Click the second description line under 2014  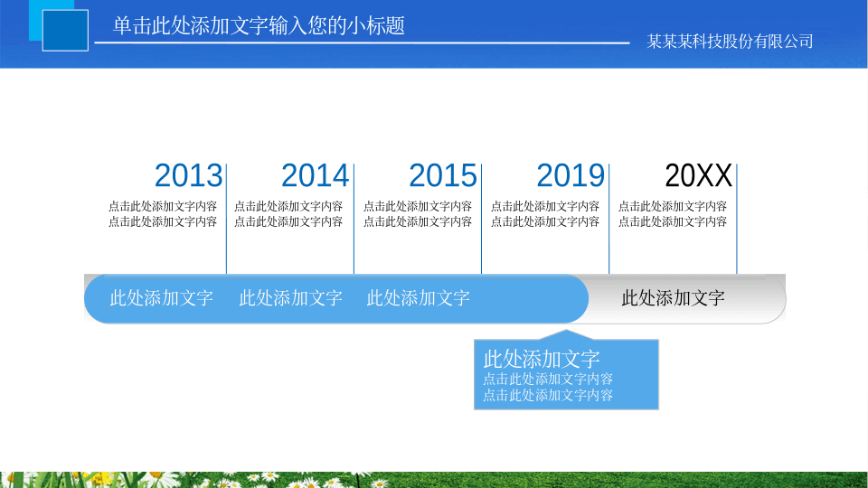[x=288, y=222]
